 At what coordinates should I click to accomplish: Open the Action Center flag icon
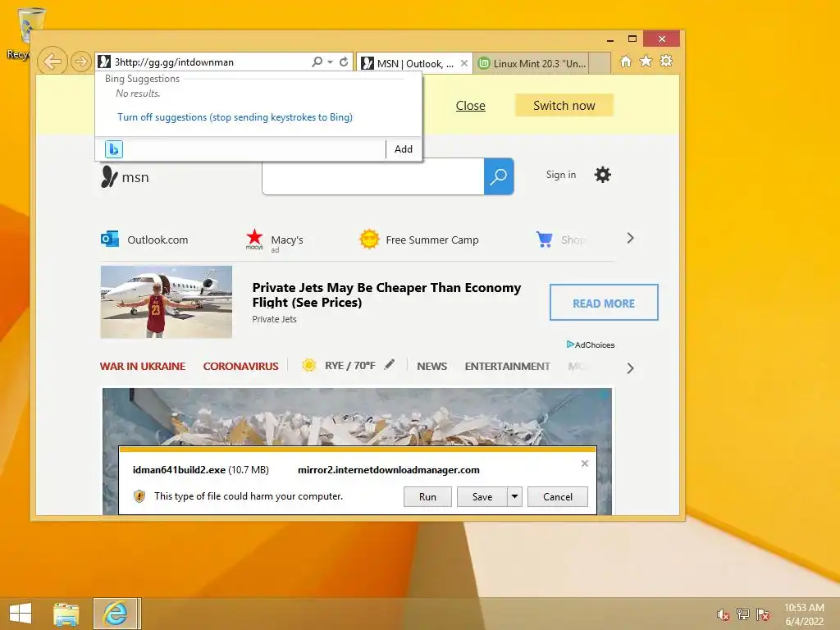(763, 614)
